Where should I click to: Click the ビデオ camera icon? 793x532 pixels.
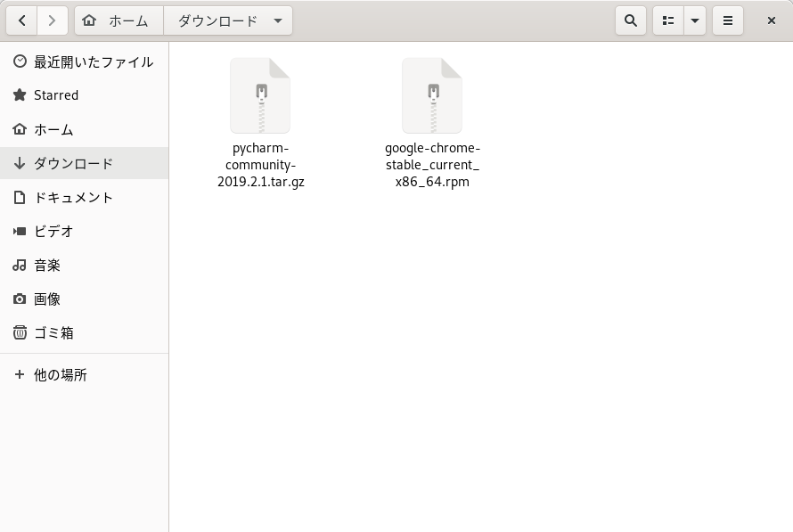click(20, 231)
